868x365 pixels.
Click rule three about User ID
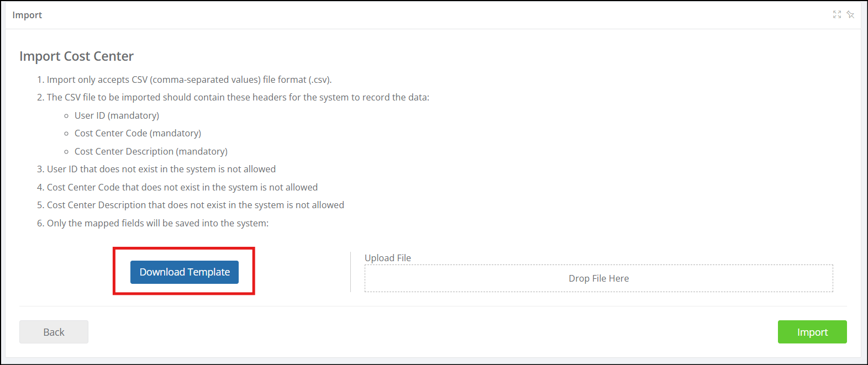coord(156,169)
